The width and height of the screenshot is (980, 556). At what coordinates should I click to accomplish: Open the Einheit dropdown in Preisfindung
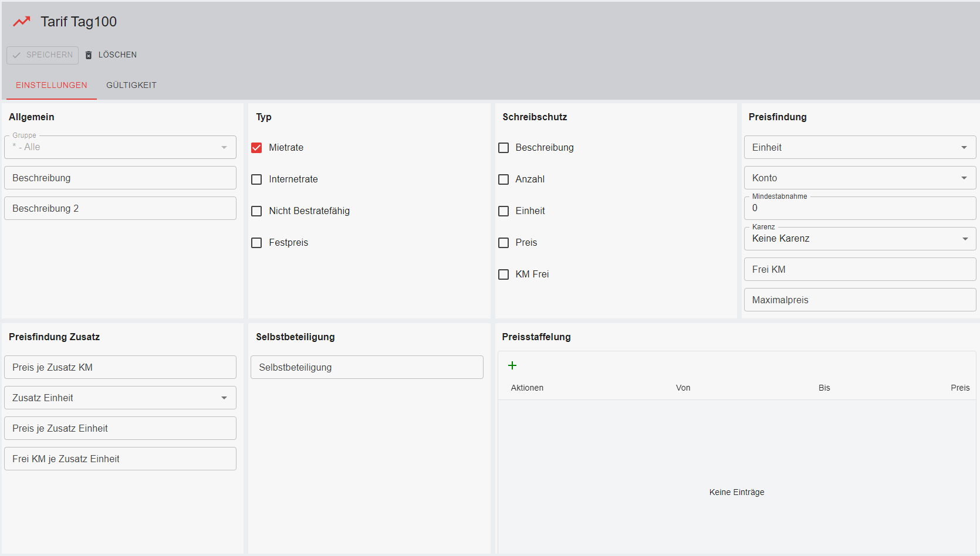[859, 147]
